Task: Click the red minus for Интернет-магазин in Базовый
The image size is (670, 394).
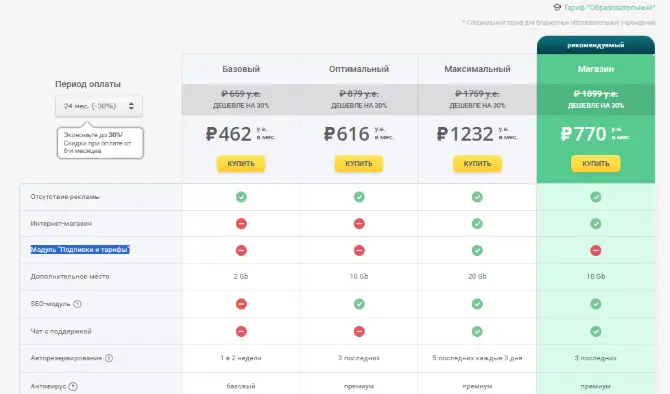Action: [x=241, y=223]
